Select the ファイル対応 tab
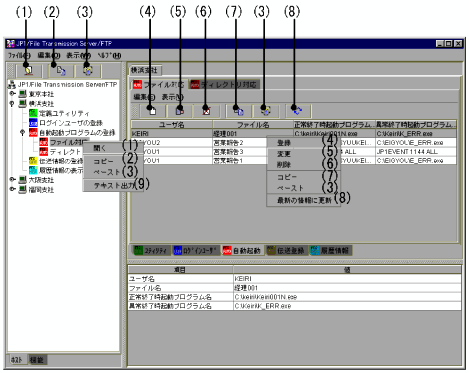Image resolution: width=469 pixels, height=373 pixels. [159, 84]
